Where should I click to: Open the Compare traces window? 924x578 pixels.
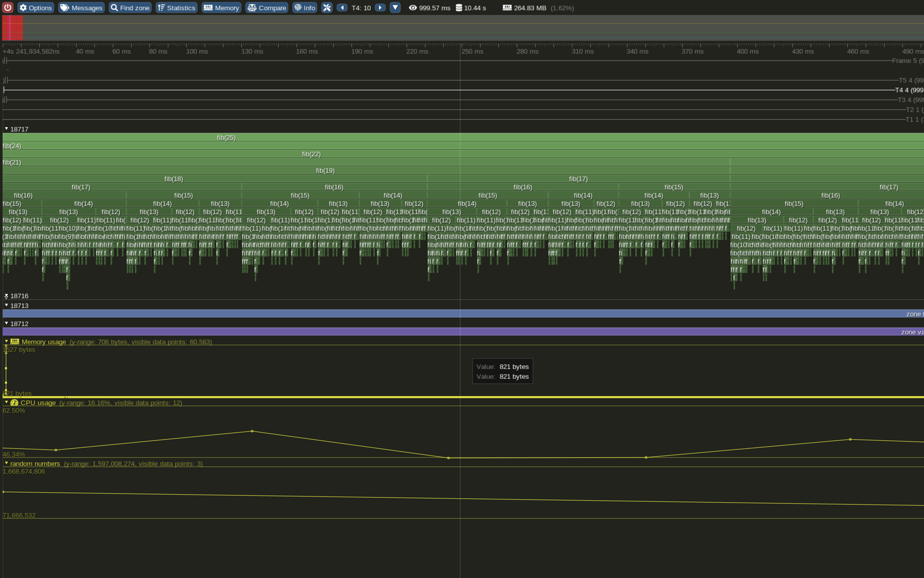[x=267, y=8]
